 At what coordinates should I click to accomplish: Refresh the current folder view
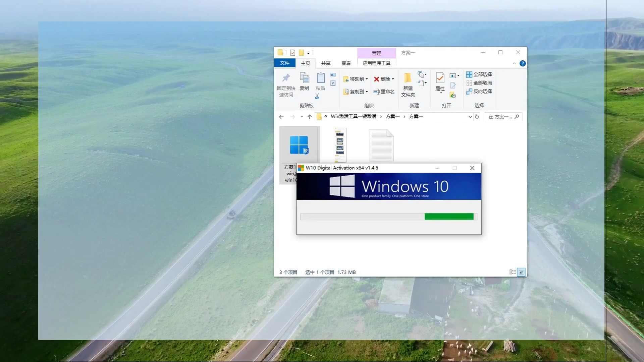(x=477, y=117)
